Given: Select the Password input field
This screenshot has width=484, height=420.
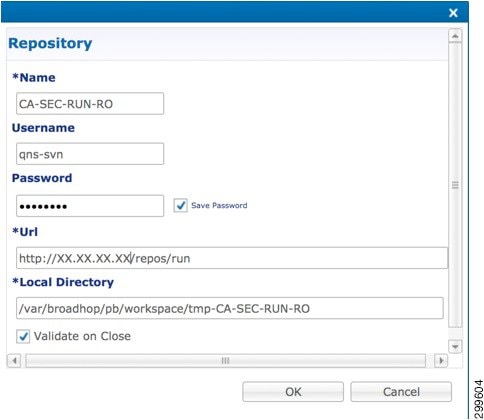Looking at the screenshot, I should pyautogui.click(x=90, y=206).
